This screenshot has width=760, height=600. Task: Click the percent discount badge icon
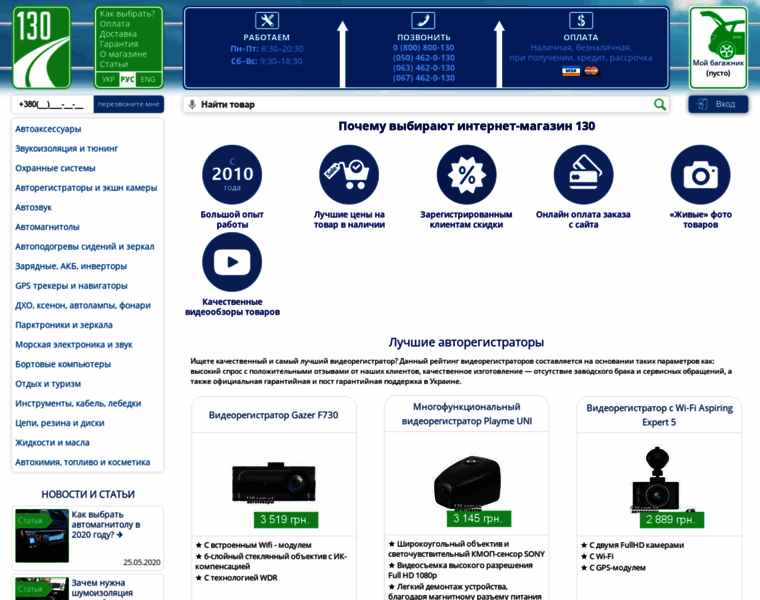[x=466, y=174]
